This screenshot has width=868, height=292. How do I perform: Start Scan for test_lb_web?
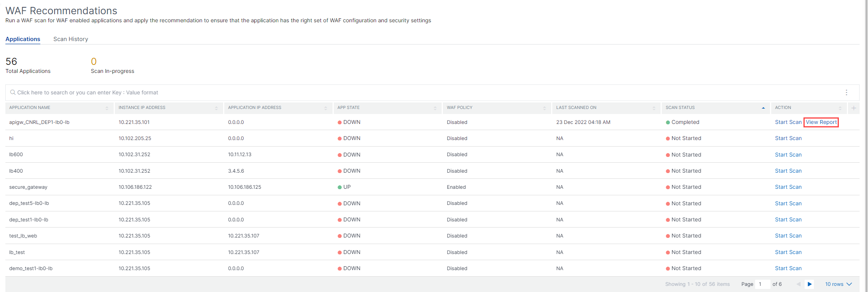(788, 236)
